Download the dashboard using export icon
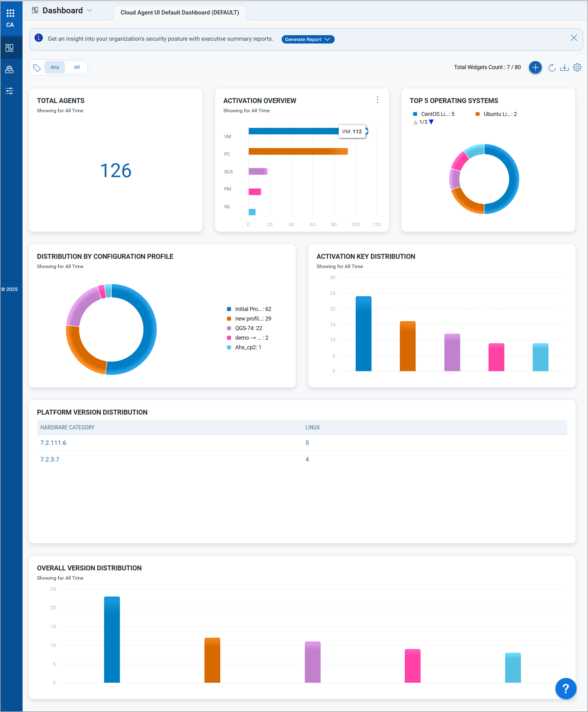This screenshot has height=712, width=588. [x=564, y=68]
